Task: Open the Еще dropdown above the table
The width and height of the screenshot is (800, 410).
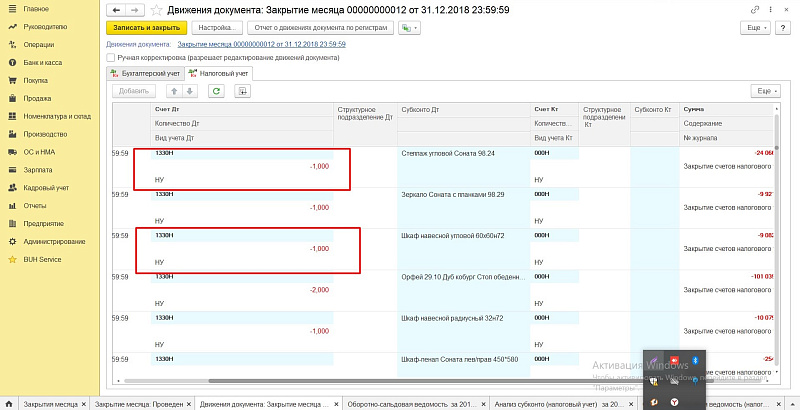Action: coord(766,91)
